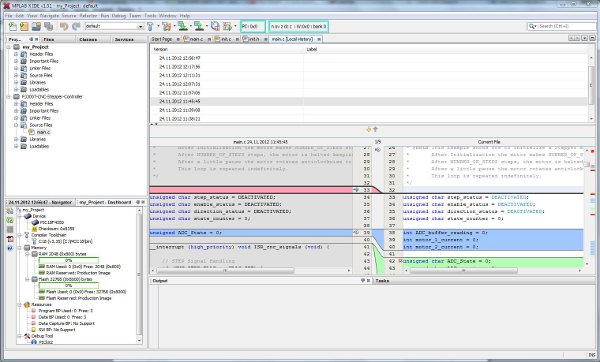Click the Build Project hammer icon
Screen dimensions: 600x362
pos(150,26)
